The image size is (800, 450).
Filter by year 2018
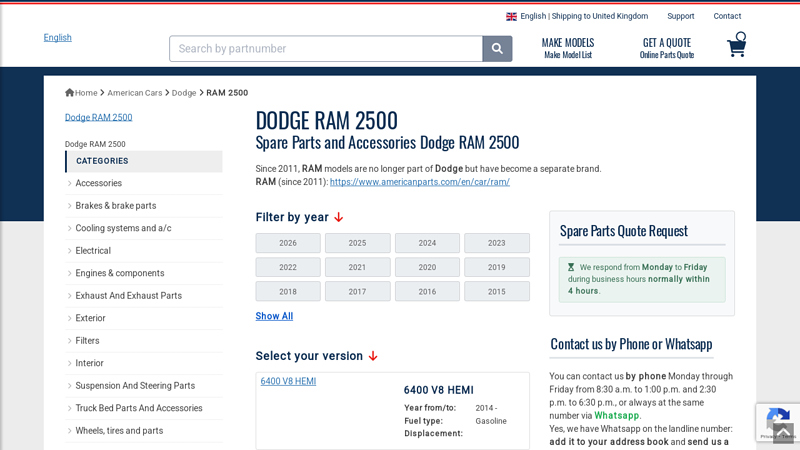(x=288, y=291)
